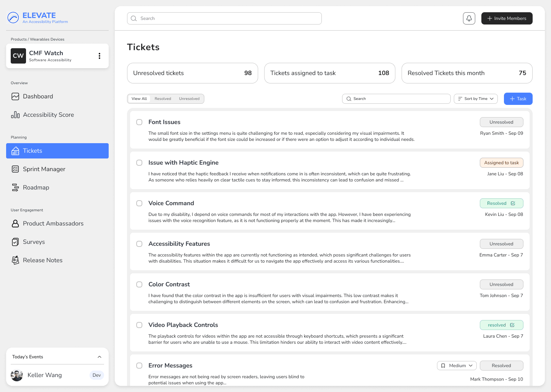Tick the Color Contrast ticket checkbox
The width and height of the screenshot is (551, 392).
(139, 284)
